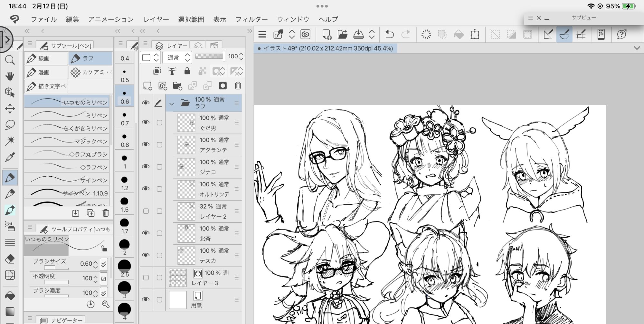
Task: Delete layer using trash icon in layer panel
Action: tap(238, 86)
